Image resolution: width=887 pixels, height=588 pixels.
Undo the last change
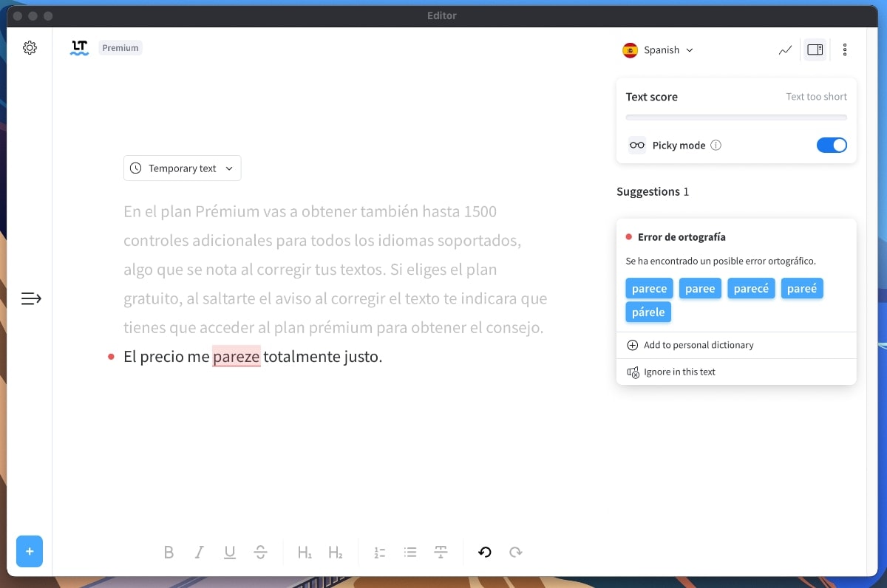(484, 552)
